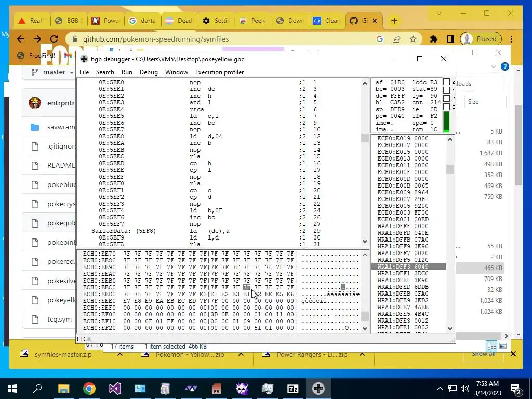The height and width of the screenshot is (399, 532).
Task: Click Chrome's back navigation arrow
Action: 21,39
